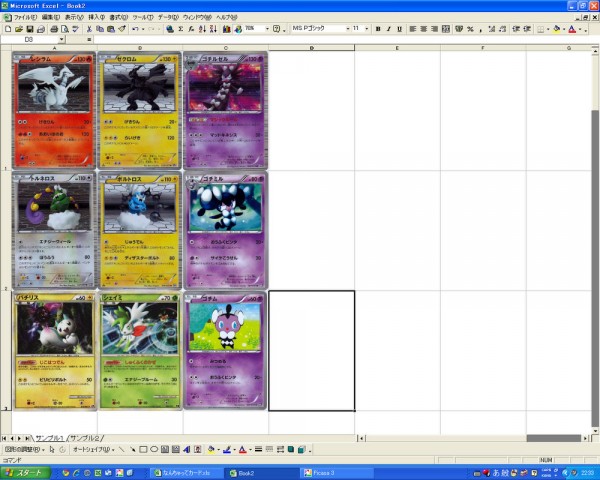Click the スタート Start button
This screenshot has height=480, width=600.
pyautogui.click(x=25, y=473)
